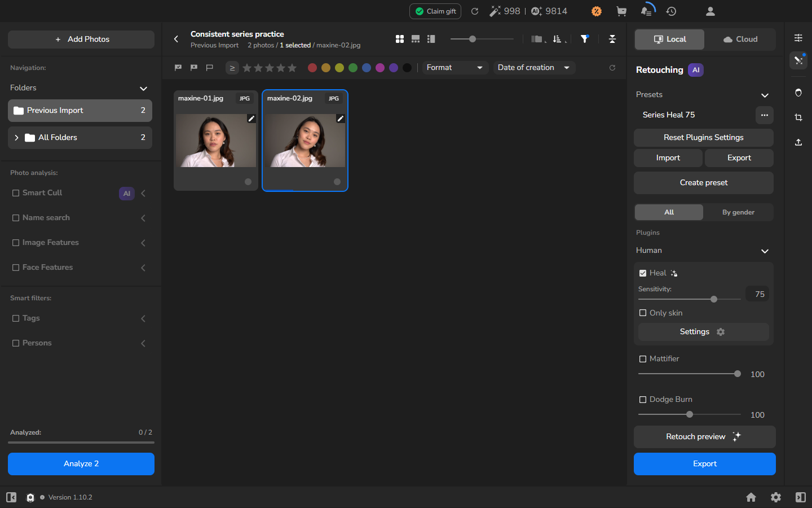
Task: Click the Create preset button
Action: pos(704,183)
